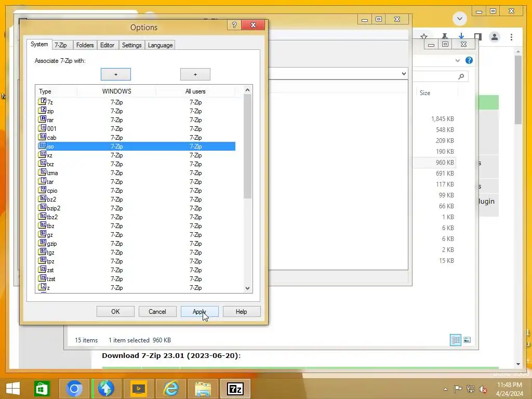Expand the Explorer ribbon chevron

pyautogui.click(x=457, y=60)
